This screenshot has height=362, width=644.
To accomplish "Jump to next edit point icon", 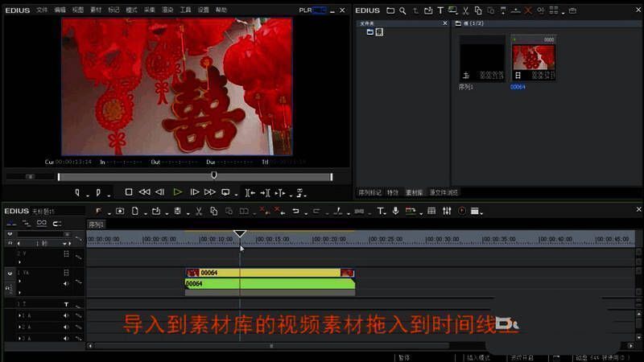I will point(265,192).
